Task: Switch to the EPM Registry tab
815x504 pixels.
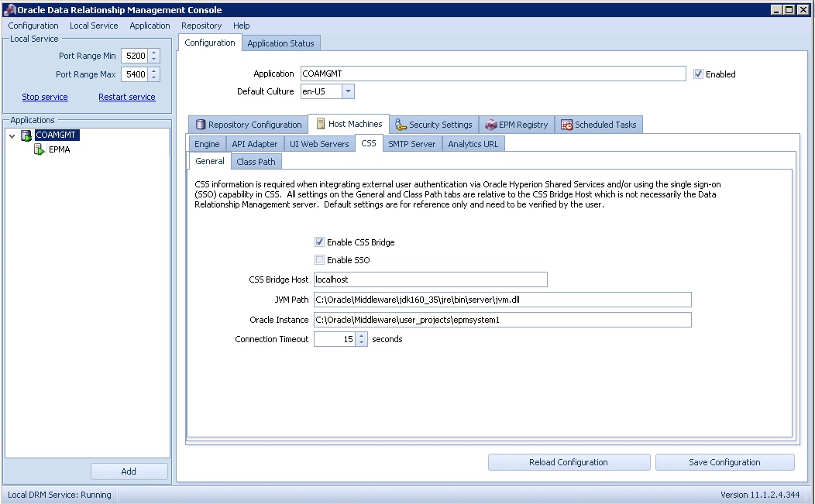Action: click(x=517, y=125)
